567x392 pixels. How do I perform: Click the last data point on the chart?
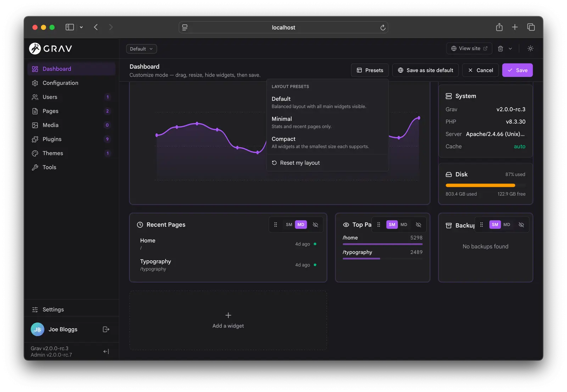(419, 118)
